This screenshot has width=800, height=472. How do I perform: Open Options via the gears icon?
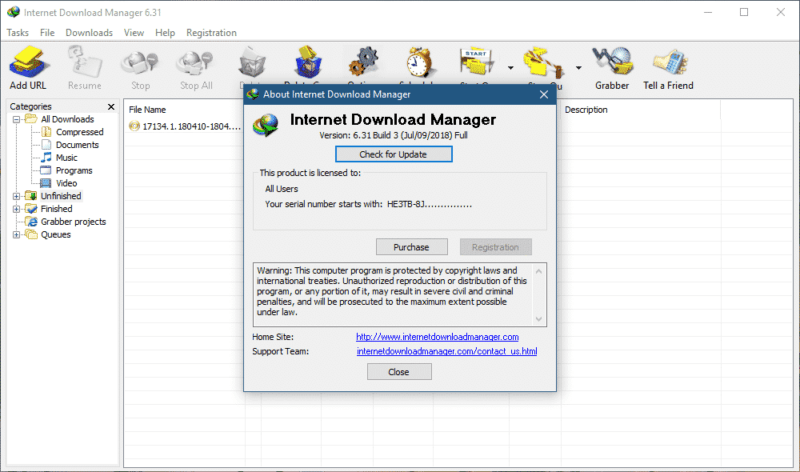tap(363, 62)
